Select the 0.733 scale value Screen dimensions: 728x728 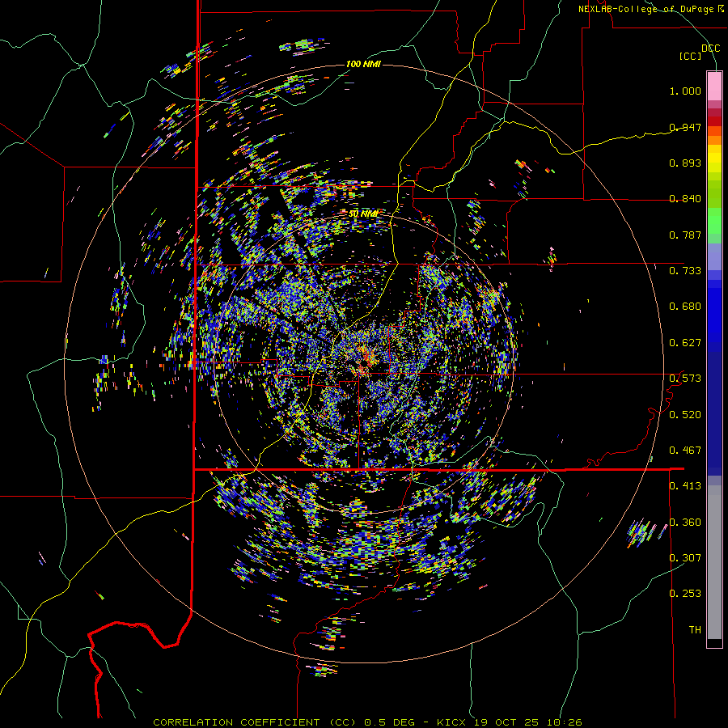coord(685,271)
